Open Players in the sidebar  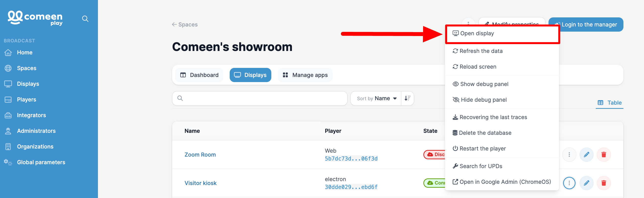click(x=26, y=100)
